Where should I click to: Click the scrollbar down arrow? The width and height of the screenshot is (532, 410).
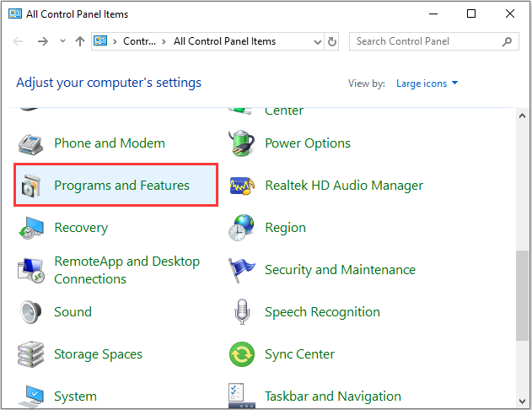[522, 402]
